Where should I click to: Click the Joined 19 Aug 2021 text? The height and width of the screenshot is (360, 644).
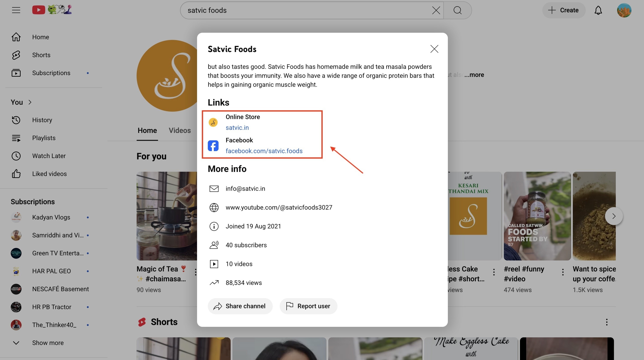coord(253,226)
